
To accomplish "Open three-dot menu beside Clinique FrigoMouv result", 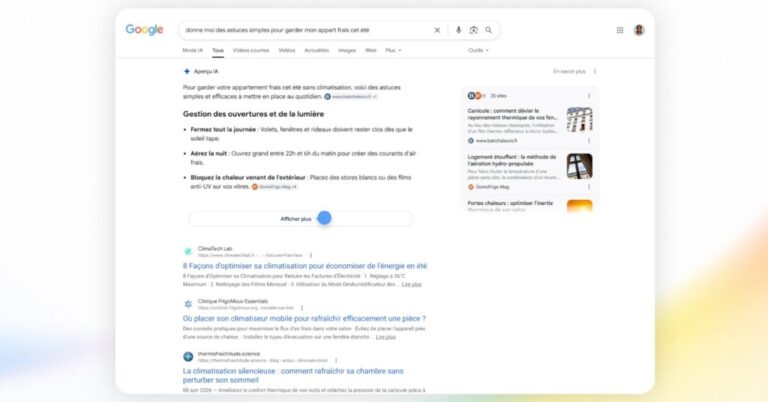I will 302,308.
